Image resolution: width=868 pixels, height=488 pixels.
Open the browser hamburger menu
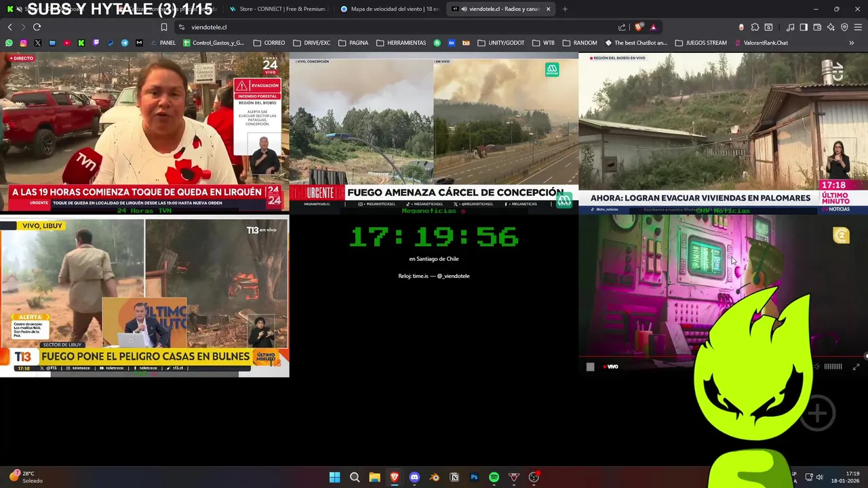(858, 27)
